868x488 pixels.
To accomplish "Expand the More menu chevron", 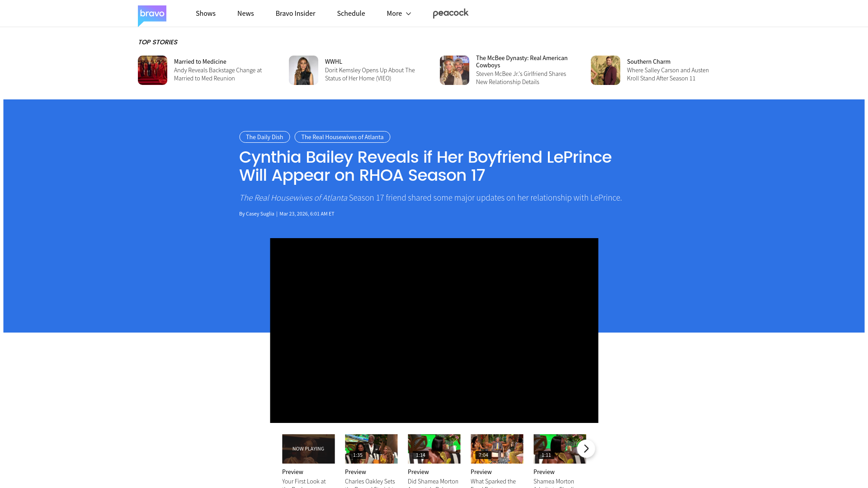I will (x=409, y=14).
